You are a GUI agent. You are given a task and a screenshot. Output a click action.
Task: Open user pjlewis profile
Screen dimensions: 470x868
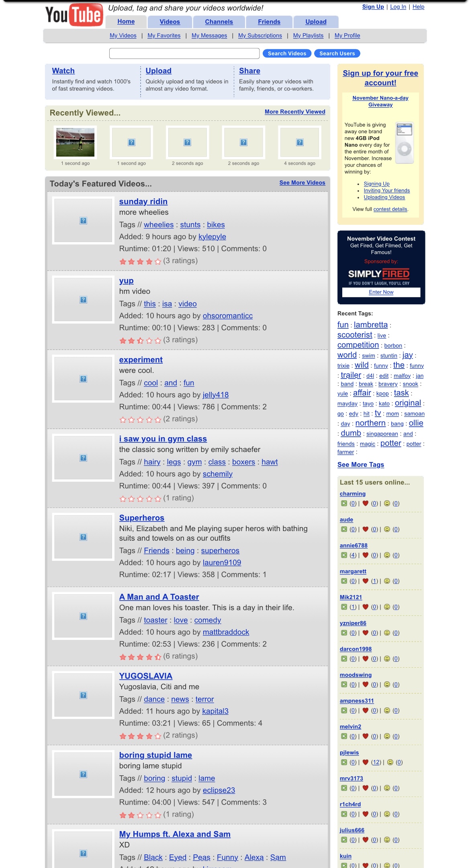pos(349,752)
